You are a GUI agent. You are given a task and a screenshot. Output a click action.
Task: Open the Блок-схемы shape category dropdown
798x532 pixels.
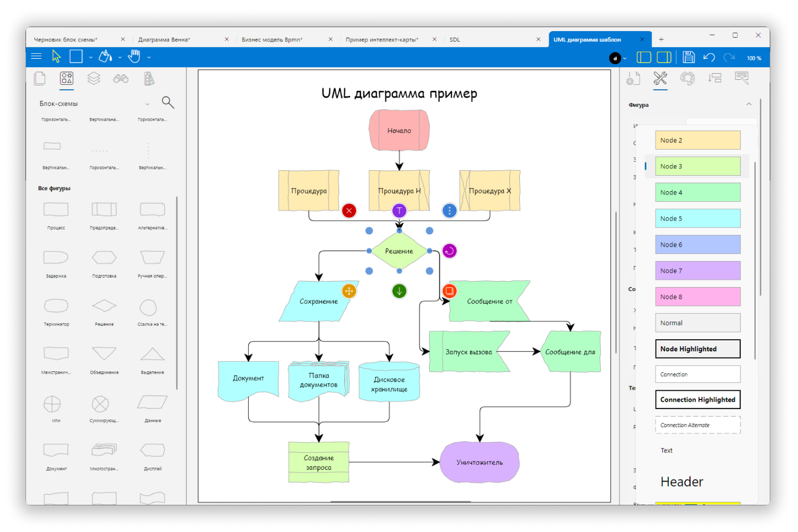click(x=147, y=104)
